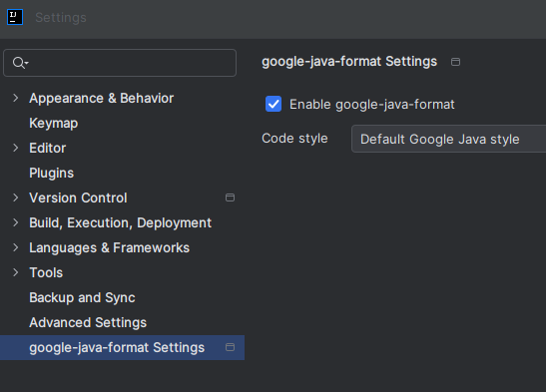Expand Build, Execution, Deployment chevron
This screenshot has width=546, height=392.
(x=16, y=222)
